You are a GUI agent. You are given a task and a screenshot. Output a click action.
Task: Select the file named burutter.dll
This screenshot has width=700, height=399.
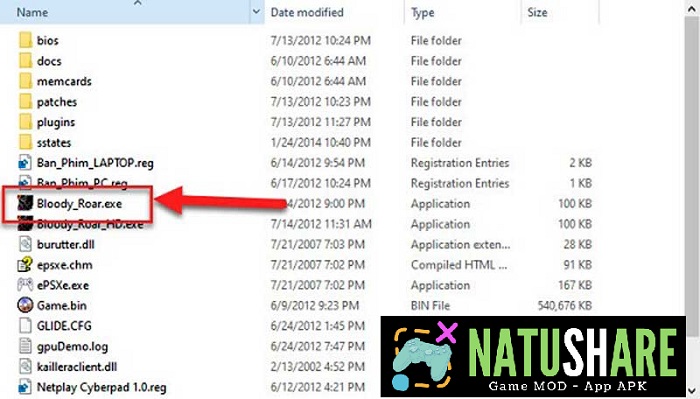[x=66, y=245]
